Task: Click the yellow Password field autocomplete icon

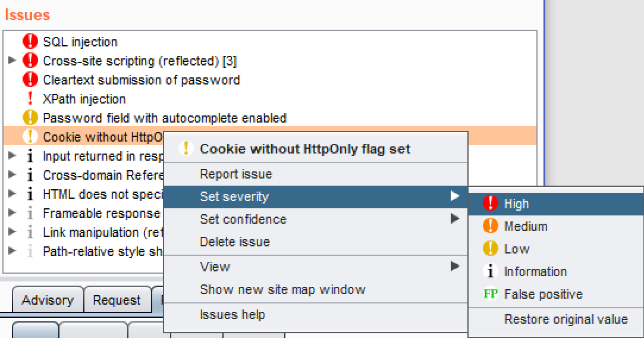Action: point(30,118)
